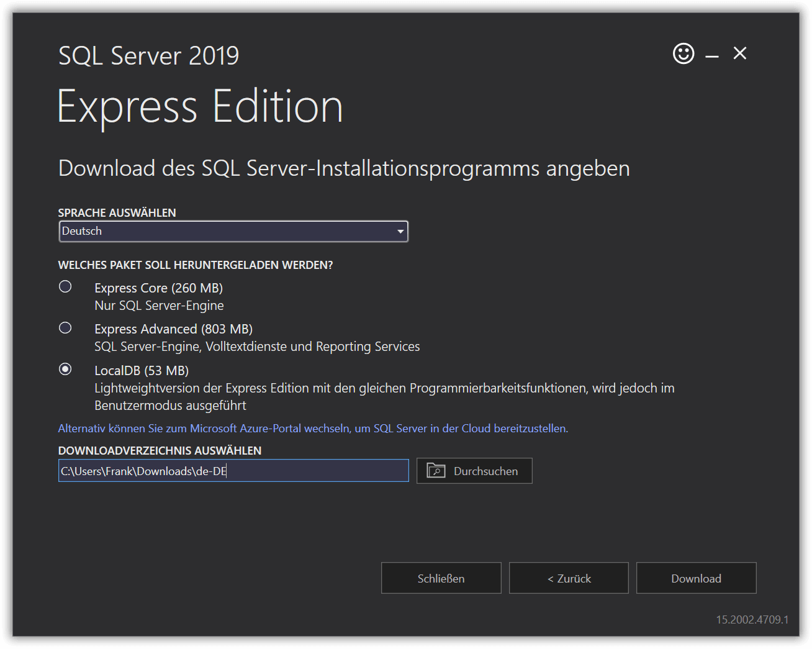Minimize the SQL Server installer window
Image resolution: width=812 pixels, height=649 pixels.
(712, 57)
